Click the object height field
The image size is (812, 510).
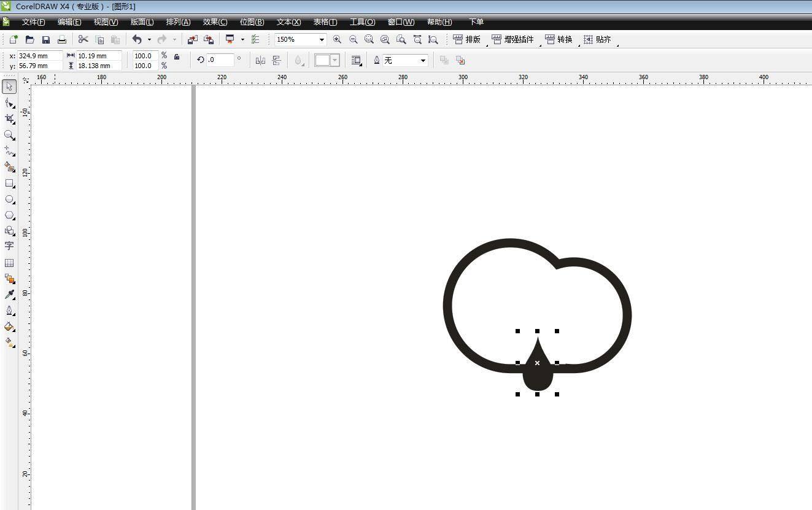[x=99, y=66]
